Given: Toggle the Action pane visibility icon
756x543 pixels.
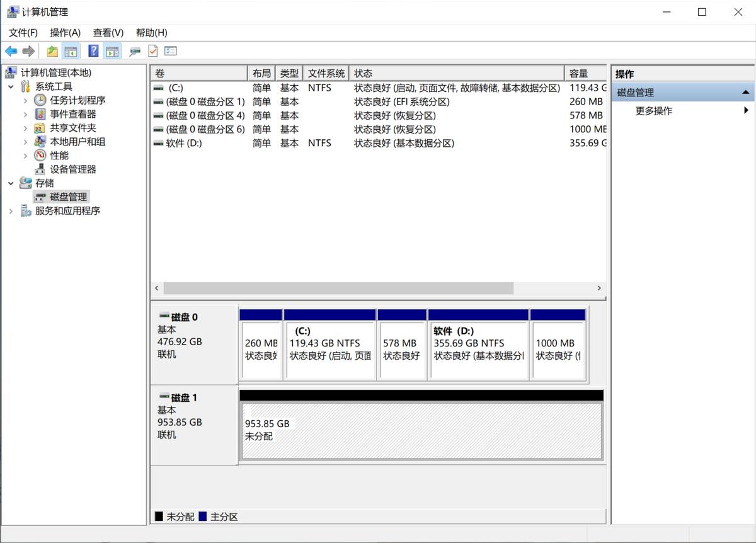Looking at the screenshot, I should pyautogui.click(x=112, y=51).
